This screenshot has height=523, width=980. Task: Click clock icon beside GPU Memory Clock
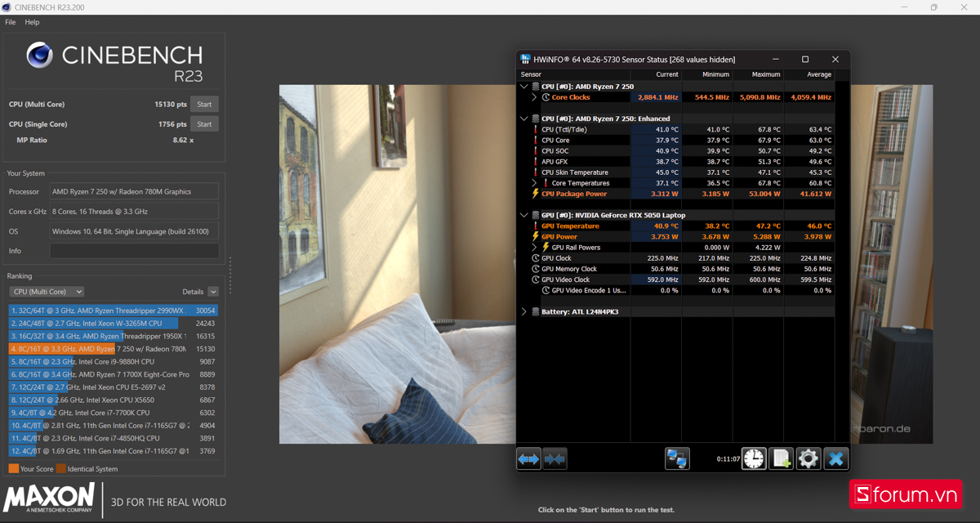[536, 269]
